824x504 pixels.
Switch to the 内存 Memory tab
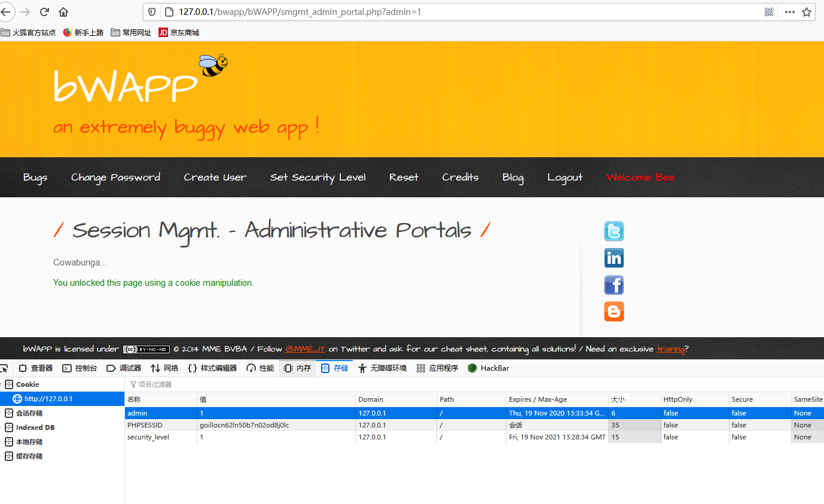[297, 368]
